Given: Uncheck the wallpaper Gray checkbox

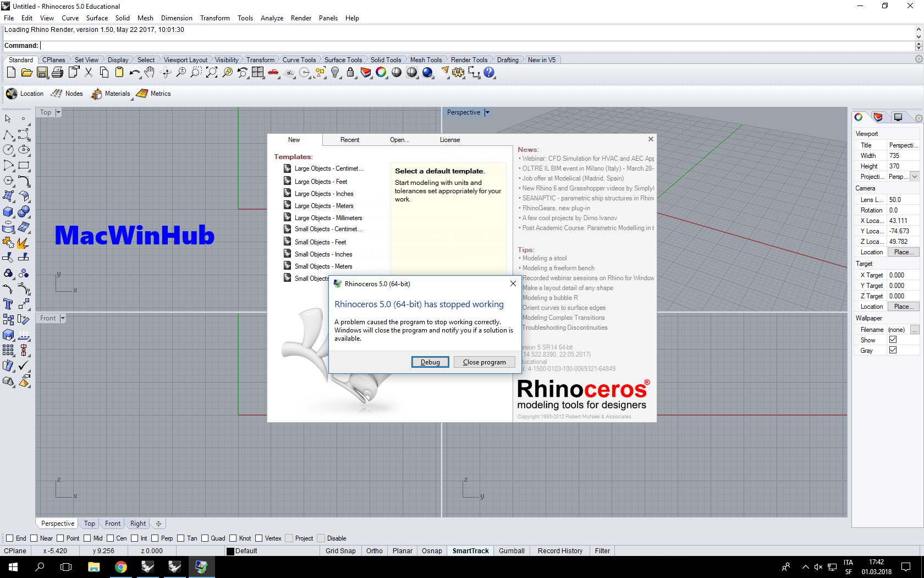Looking at the screenshot, I should pyautogui.click(x=893, y=351).
